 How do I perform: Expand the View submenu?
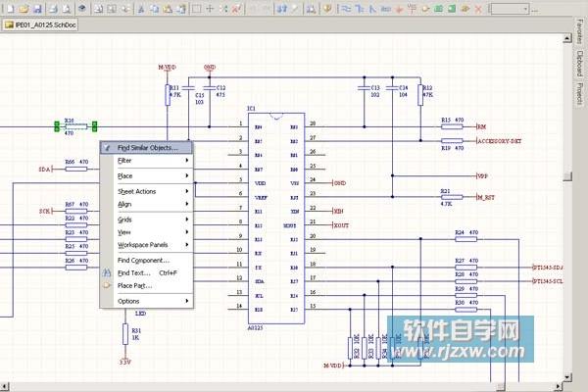(147, 232)
